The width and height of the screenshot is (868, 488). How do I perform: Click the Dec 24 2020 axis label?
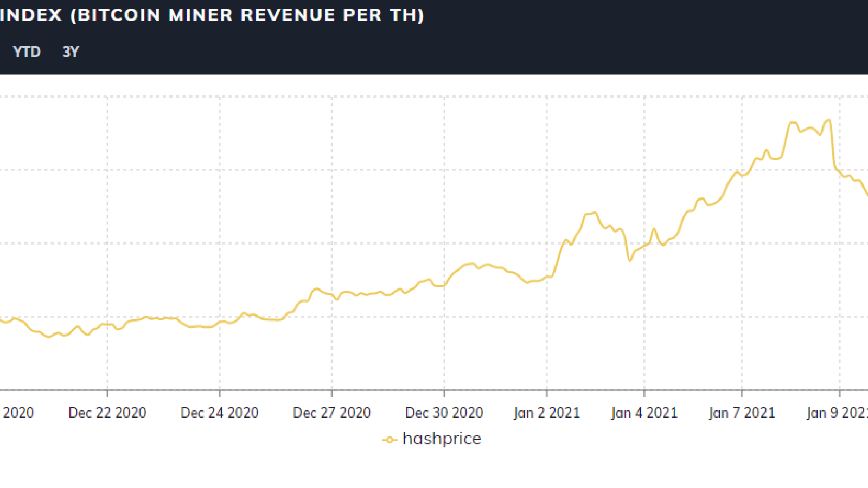(220, 413)
